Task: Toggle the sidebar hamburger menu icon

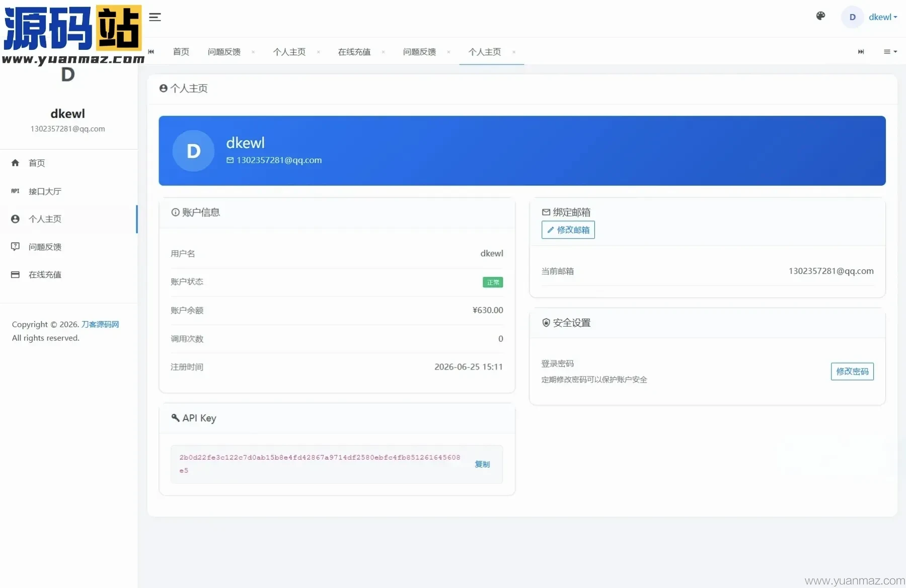Action: pyautogui.click(x=155, y=17)
